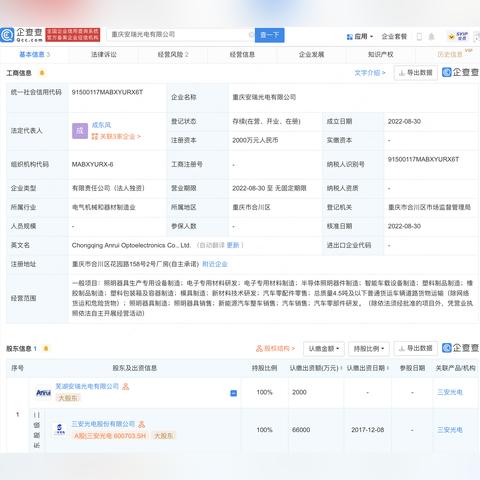Switch to the 经营风险 tab
Image resolution: width=480 pixels, height=480 pixels.
(173, 54)
